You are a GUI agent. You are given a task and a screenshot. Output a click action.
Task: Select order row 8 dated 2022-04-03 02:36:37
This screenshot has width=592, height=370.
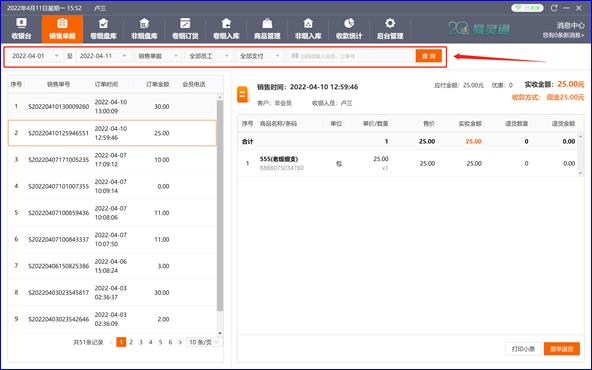tap(113, 293)
